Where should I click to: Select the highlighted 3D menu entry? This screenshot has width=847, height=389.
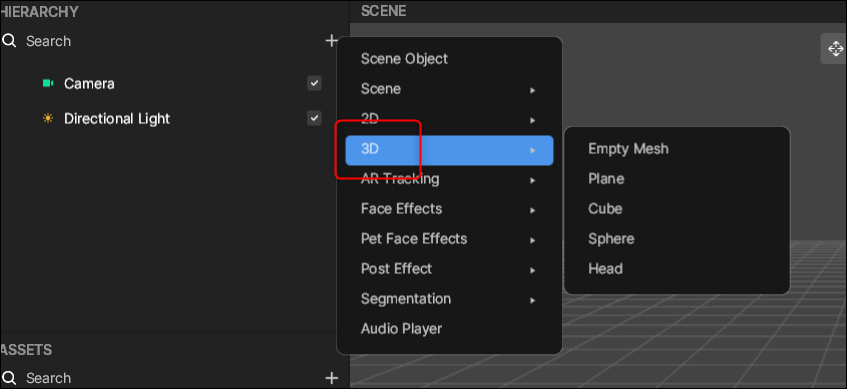pos(449,150)
